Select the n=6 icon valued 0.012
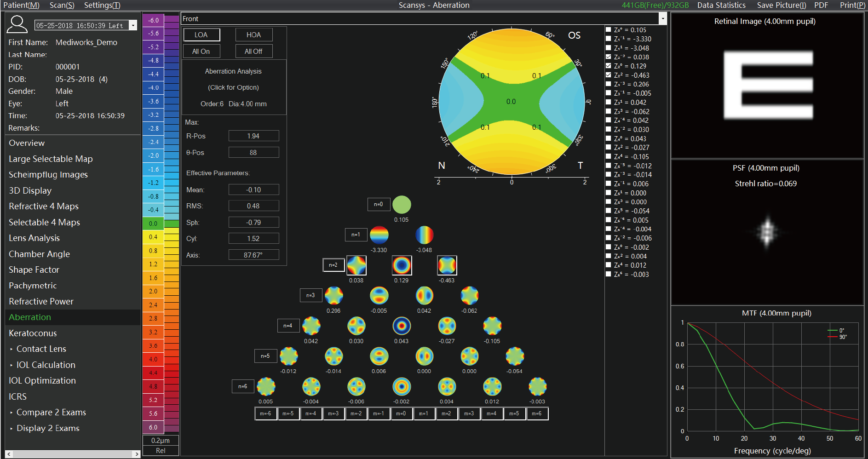This screenshot has height=459, width=868. (x=492, y=387)
